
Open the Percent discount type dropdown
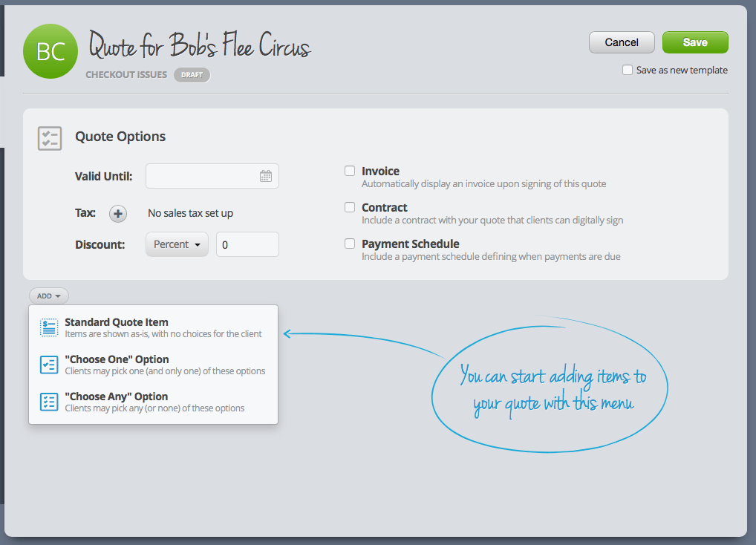[177, 244]
